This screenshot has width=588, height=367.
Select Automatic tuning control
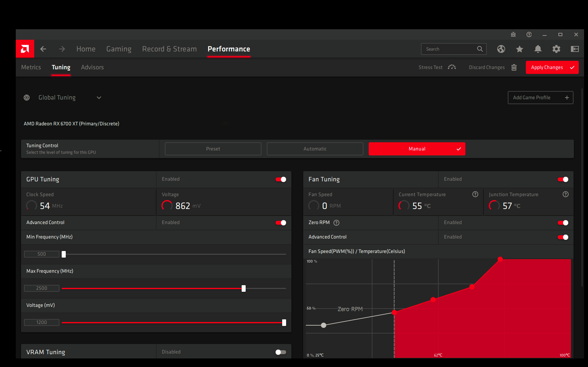point(315,149)
